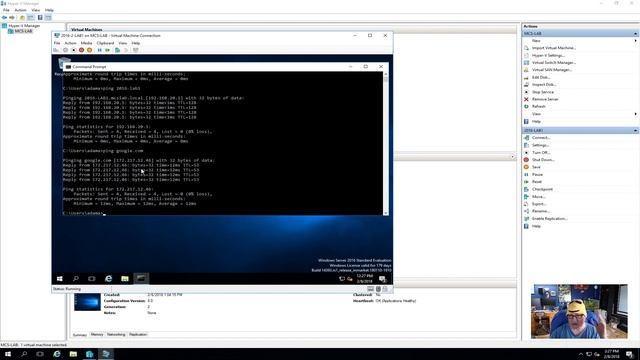Open Internet Explorer in guest VM taskbar
The height and width of the screenshot is (360, 640).
click(109, 278)
